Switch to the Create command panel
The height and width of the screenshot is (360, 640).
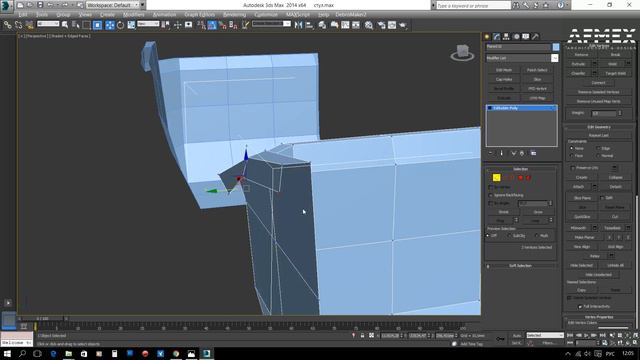pos(487,37)
